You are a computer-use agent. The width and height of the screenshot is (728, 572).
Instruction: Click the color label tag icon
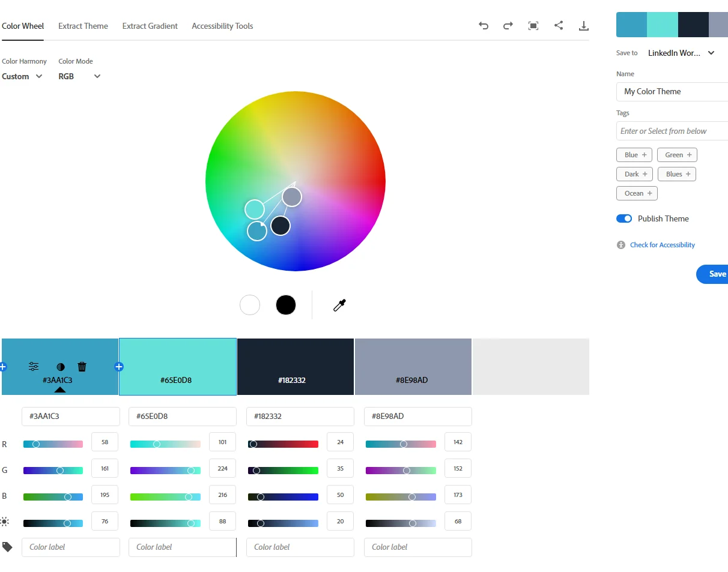click(x=7, y=547)
